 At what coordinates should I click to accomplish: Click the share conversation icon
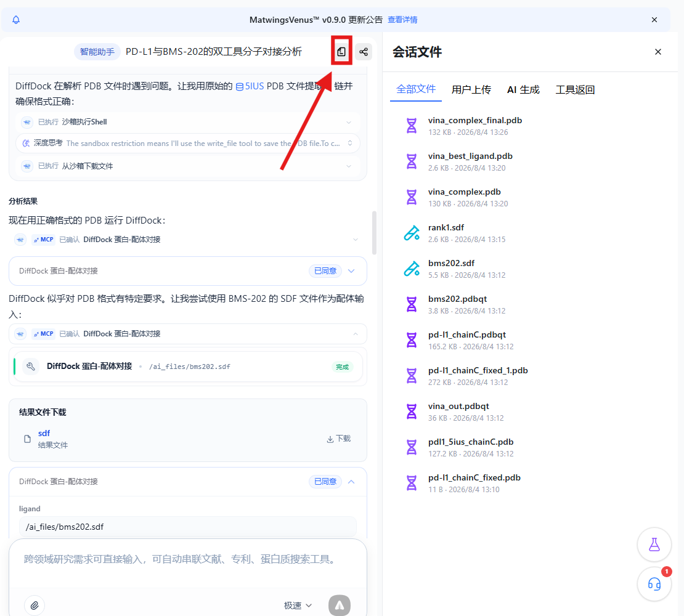[364, 52]
